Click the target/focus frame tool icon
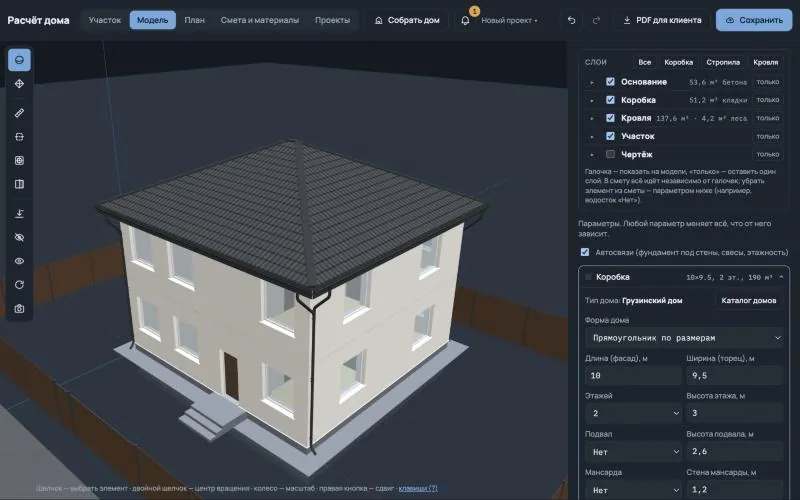Screen dimensions: 800x500 coord(19,160)
